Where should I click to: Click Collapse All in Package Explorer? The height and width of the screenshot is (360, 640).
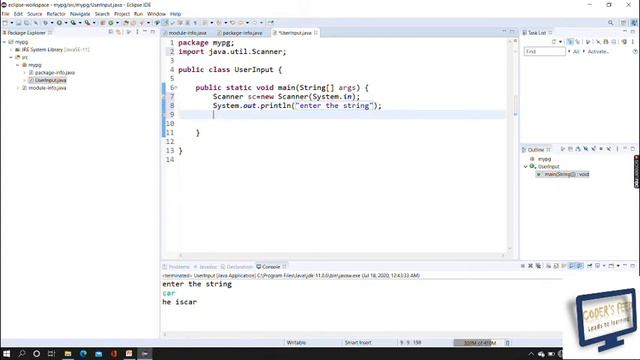[111, 32]
